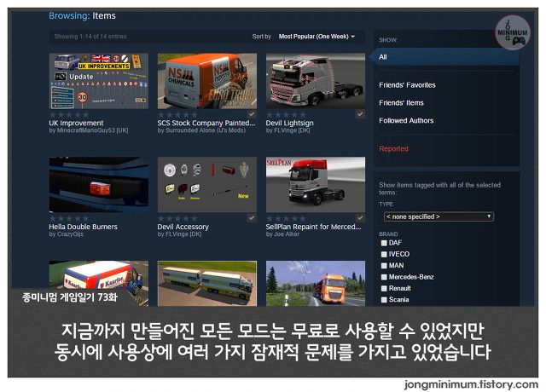
Task: Open the Devil Lightsign truck thumbnail
Action: point(316,81)
